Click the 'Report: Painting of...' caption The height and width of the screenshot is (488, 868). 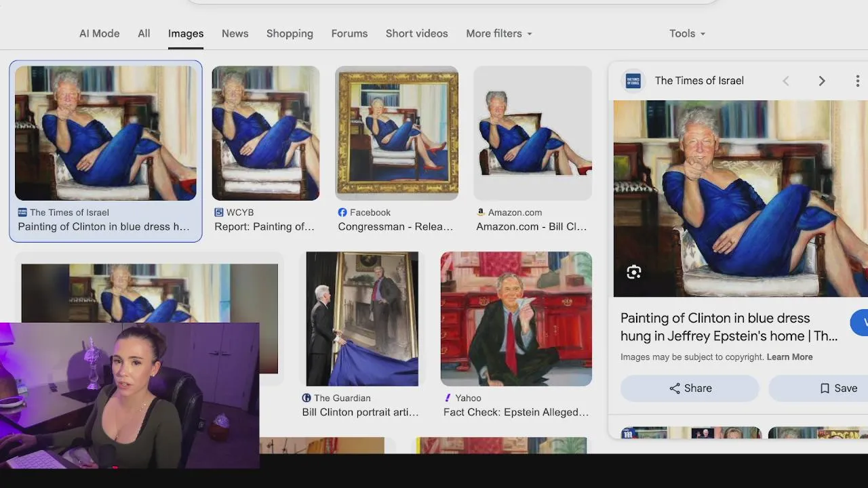(264, 226)
